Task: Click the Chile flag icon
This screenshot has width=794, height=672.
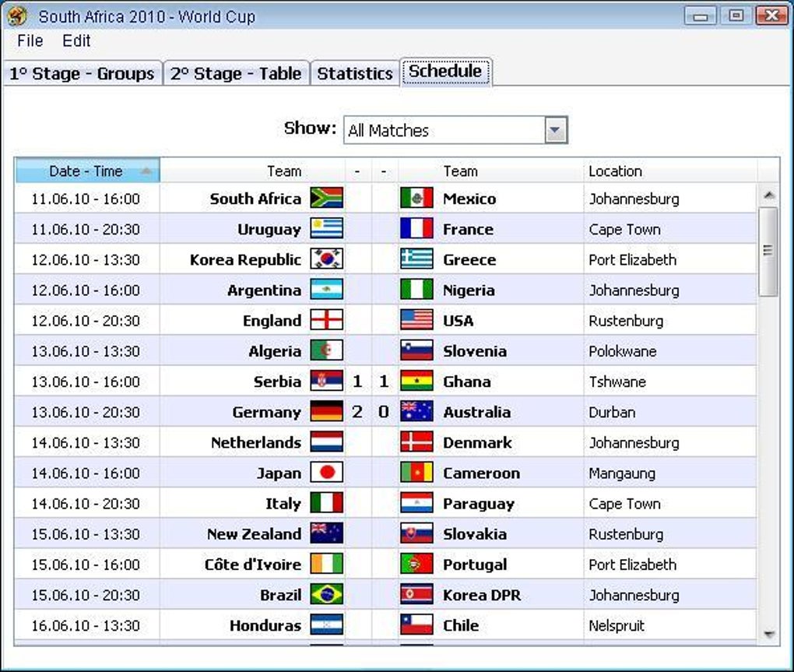Action: pos(416,625)
